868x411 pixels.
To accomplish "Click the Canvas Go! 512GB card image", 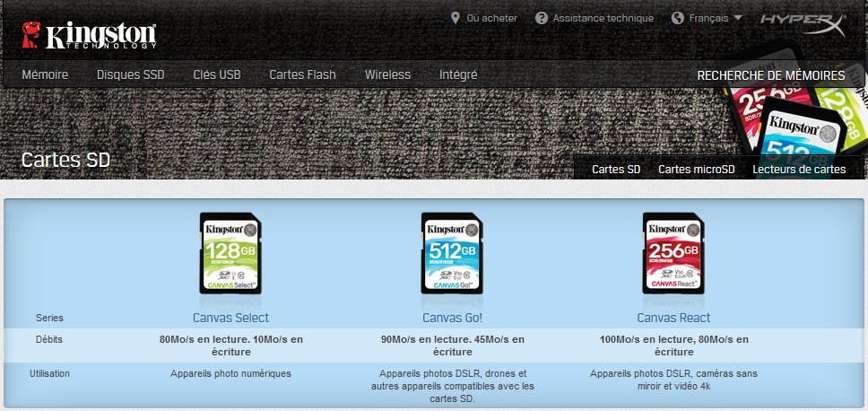I will pos(453,254).
